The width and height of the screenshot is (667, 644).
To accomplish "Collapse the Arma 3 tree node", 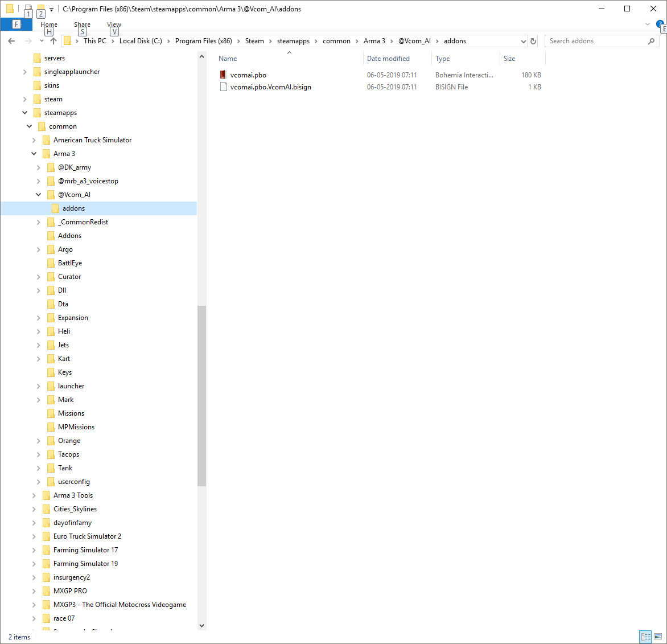I will [x=34, y=154].
